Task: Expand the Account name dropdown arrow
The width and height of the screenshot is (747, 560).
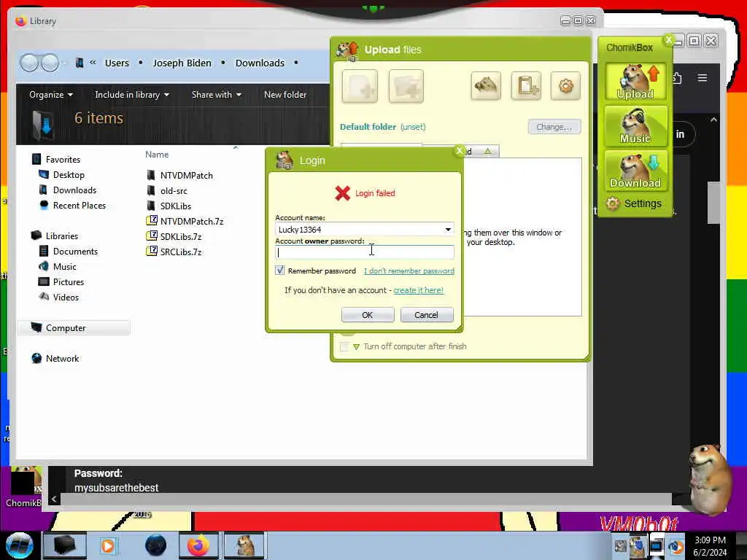Action: click(448, 230)
